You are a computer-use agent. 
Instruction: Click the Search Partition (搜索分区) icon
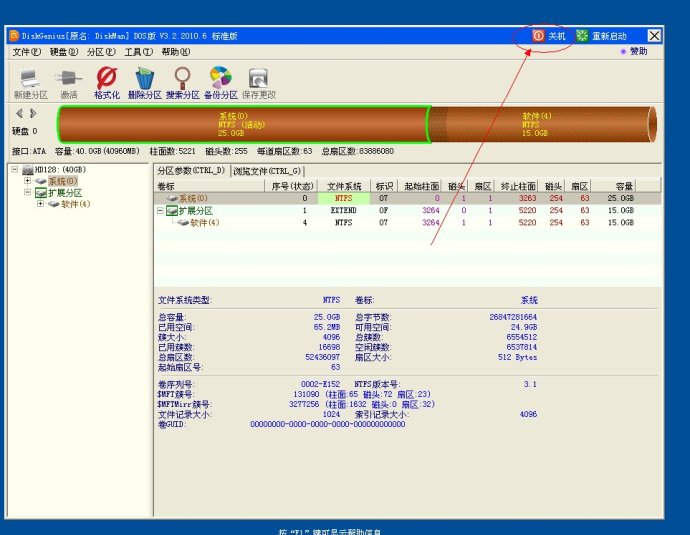(183, 83)
